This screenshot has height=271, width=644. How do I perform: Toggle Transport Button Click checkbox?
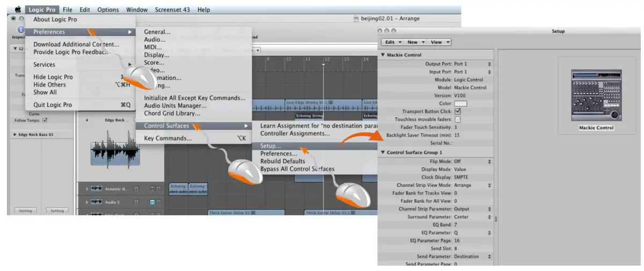click(457, 111)
